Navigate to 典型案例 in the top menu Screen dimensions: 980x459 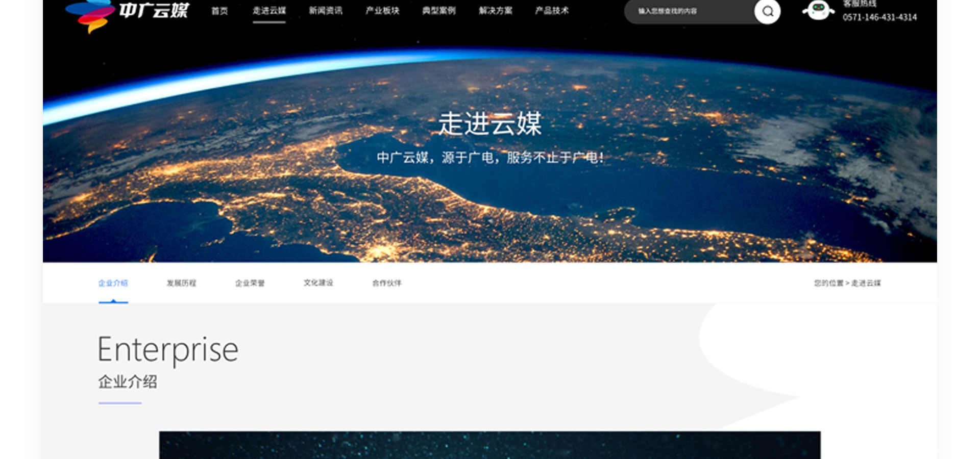(439, 11)
